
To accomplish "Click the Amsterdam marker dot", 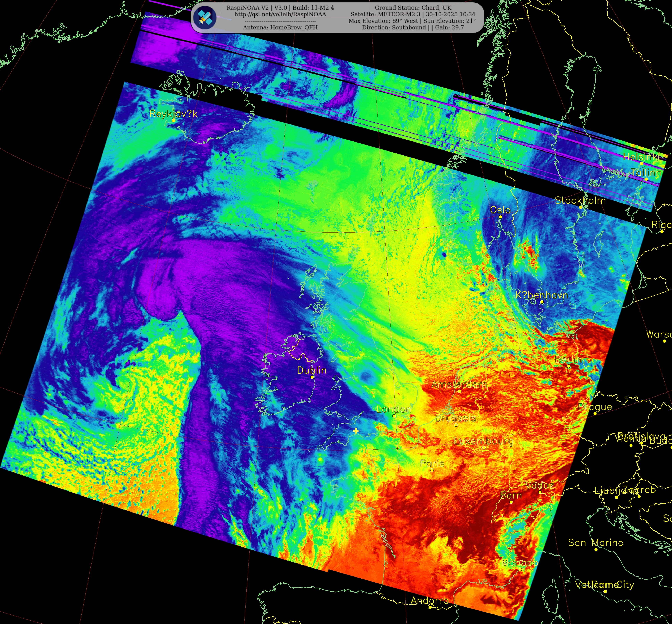I will (x=459, y=391).
